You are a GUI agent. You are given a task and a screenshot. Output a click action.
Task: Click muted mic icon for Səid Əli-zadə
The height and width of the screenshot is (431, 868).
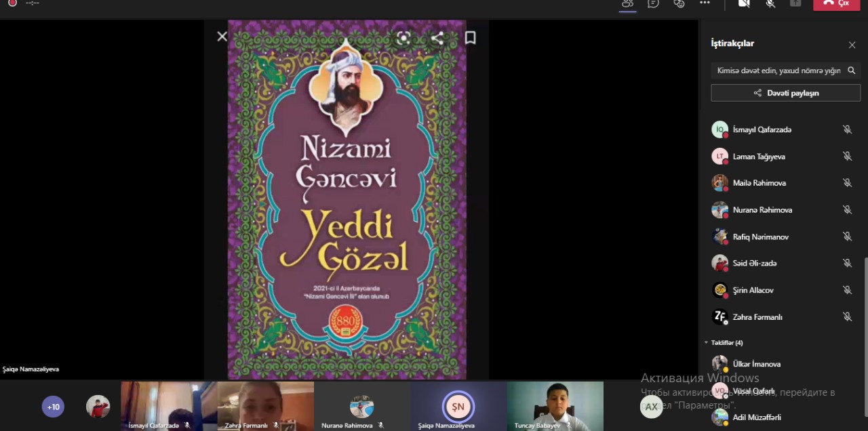pyautogui.click(x=847, y=263)
